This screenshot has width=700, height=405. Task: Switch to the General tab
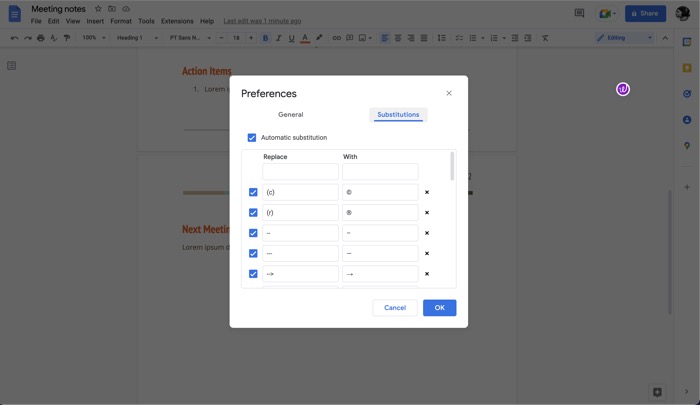click(x=291, y=114)
